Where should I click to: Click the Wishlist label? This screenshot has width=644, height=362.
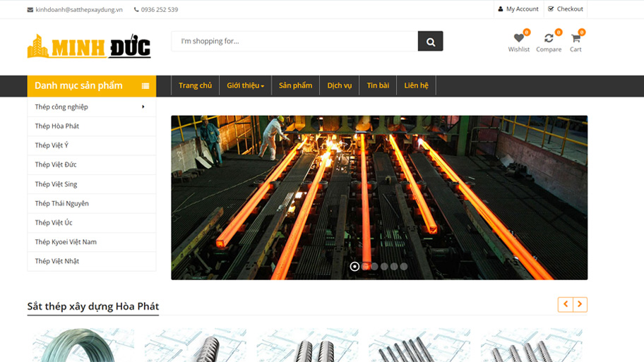click(519, 49)
